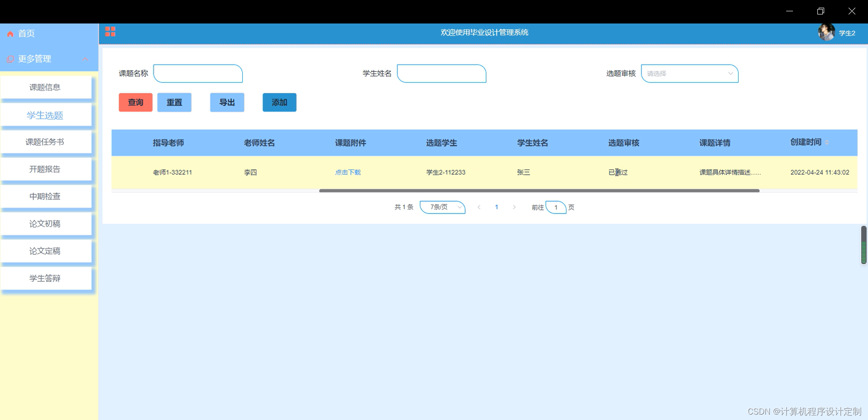Minimize the application window
The width and height of the screenshot is (868, 420).
790,11
